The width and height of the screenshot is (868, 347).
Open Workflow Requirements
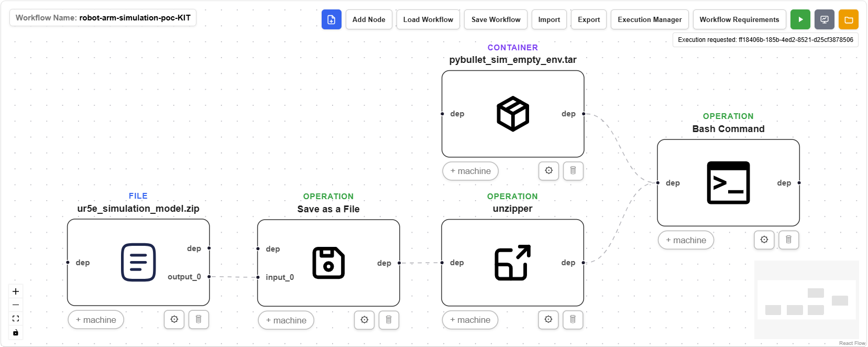tap(739, 19)
